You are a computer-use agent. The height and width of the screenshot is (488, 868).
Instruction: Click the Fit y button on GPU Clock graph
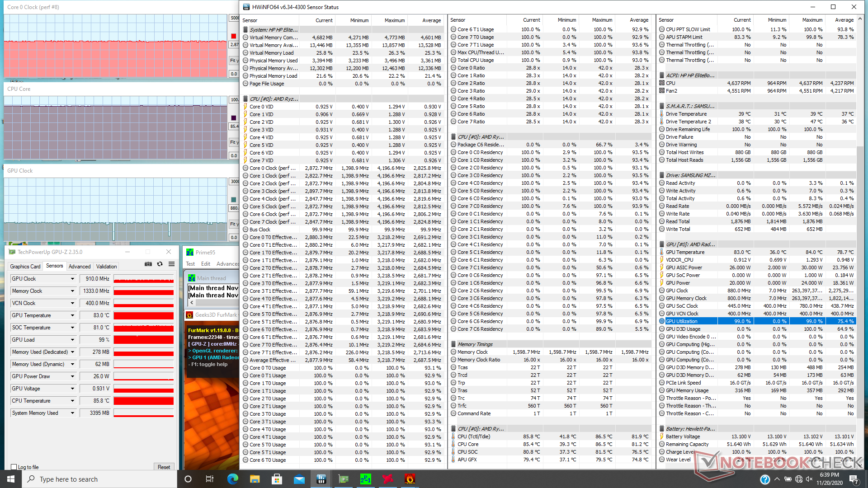[x=233, y=224]
